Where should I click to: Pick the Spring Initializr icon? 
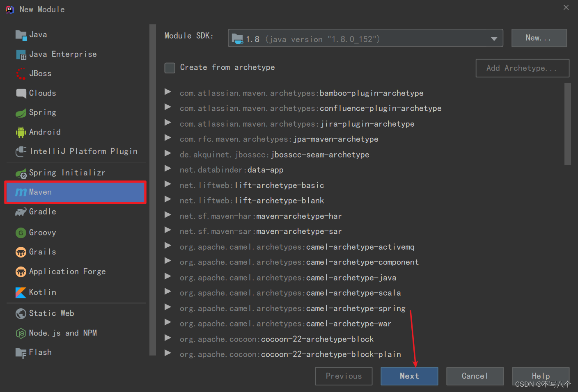(21, 173)
